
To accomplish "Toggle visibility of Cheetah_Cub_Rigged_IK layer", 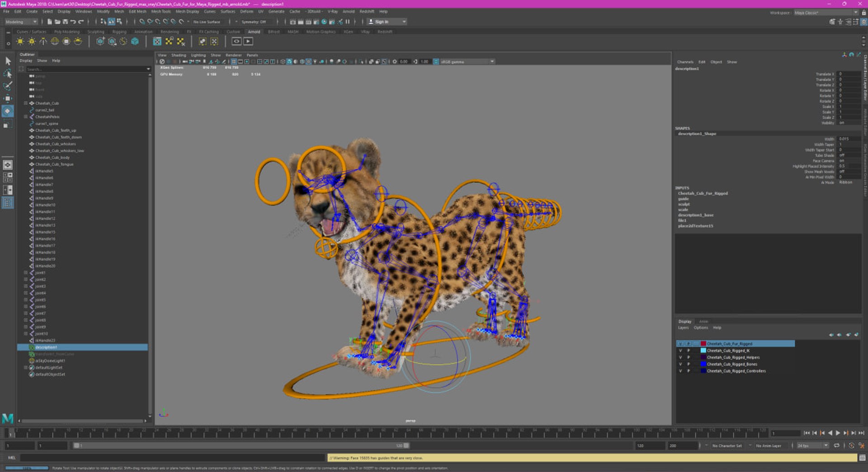I will click(x=680, y=351).
